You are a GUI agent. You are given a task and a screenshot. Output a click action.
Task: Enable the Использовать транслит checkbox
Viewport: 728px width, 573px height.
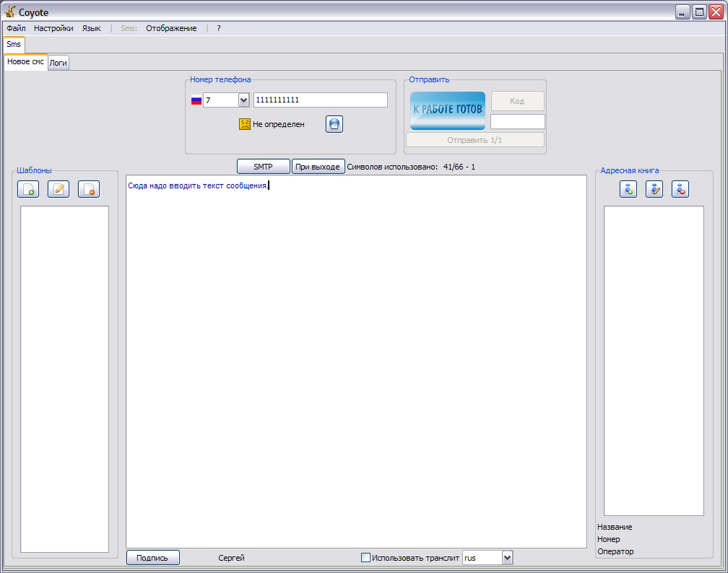366,558
